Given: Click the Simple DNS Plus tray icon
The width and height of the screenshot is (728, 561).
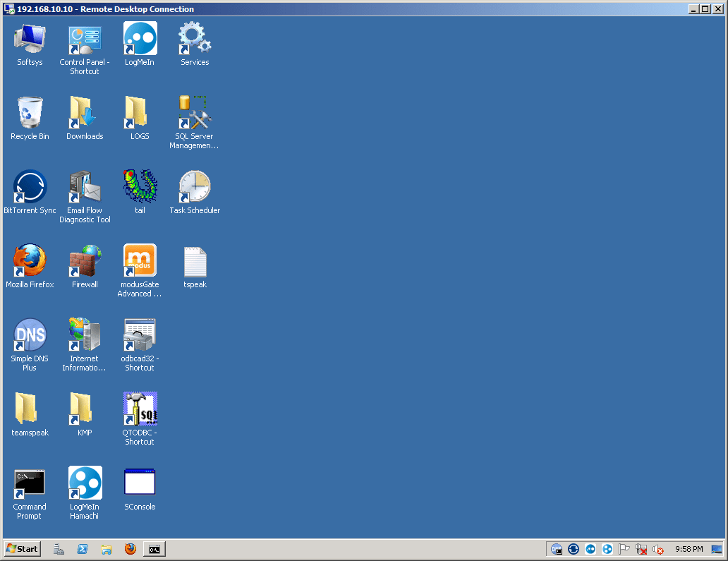Looking at the screenshot, I should [557, 550].
